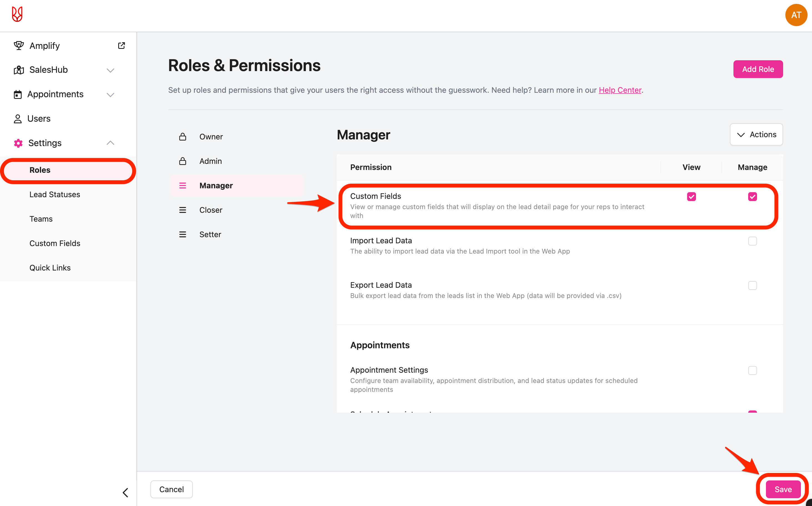The image size is (812, 506).
Task: Go to Custom Fields in sidebar
Action: click(x=55, y=243)
